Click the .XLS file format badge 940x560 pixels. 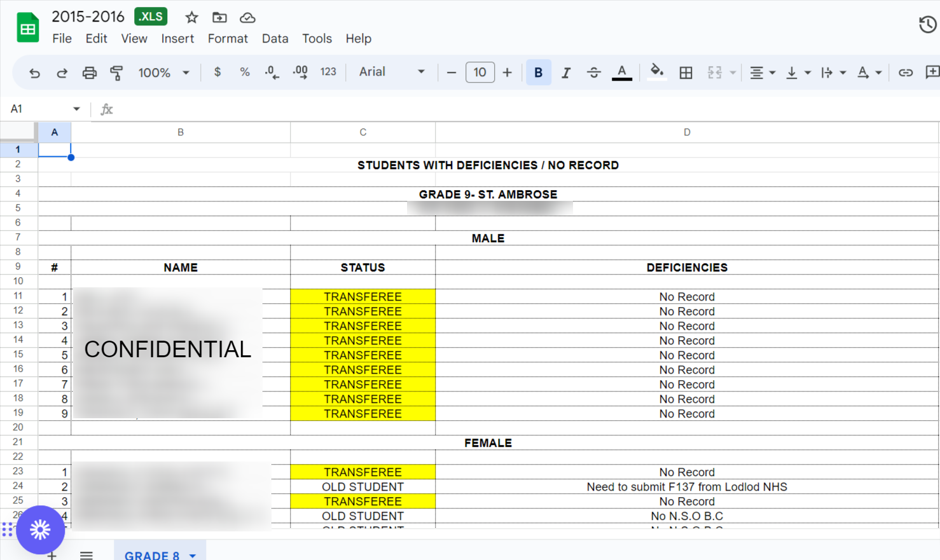coord(151,17)
